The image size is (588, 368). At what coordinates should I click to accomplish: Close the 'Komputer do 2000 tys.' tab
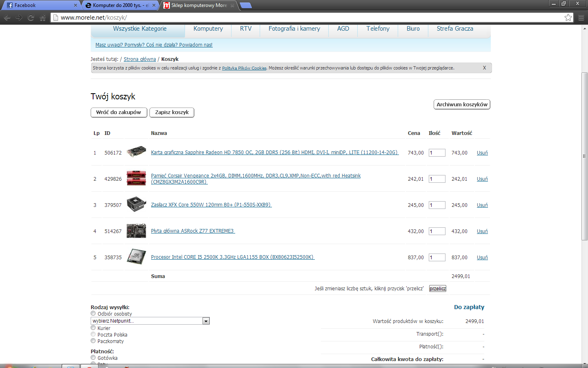tap(154, 5)
